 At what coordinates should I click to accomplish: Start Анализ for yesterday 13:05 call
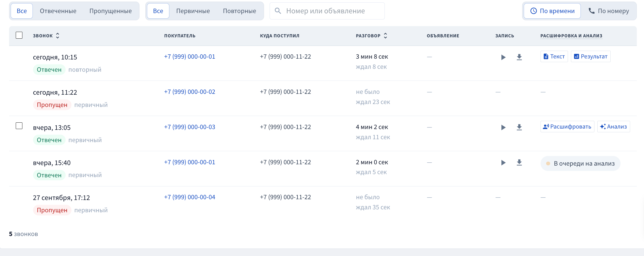click(x=614, y=127)
